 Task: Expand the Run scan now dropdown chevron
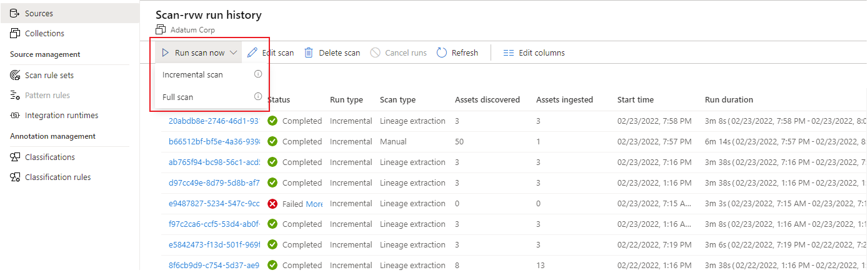(234, 52)
